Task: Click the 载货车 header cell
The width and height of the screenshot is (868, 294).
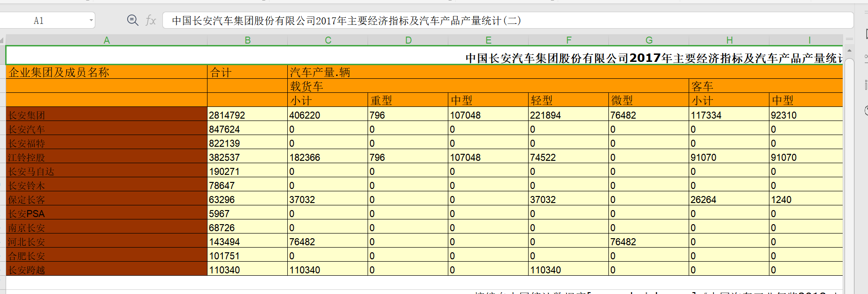Action: (488, 86)
